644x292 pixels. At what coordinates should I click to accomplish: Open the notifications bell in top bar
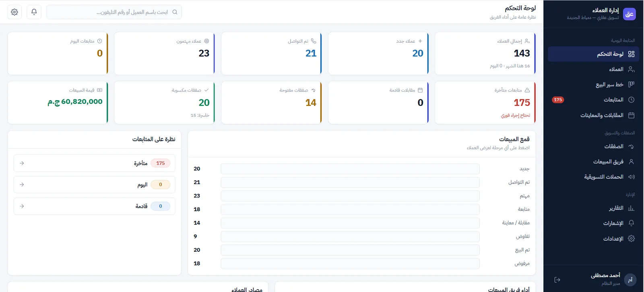(x=34, y=12)
